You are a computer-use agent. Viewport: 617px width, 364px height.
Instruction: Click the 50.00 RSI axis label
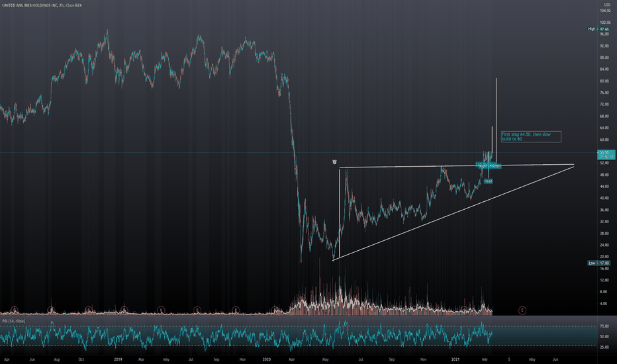tap(604, 336)
